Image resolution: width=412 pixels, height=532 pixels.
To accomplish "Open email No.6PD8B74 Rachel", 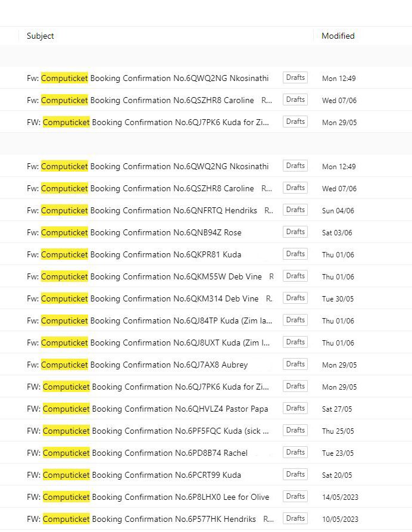I will coord(148,453).
